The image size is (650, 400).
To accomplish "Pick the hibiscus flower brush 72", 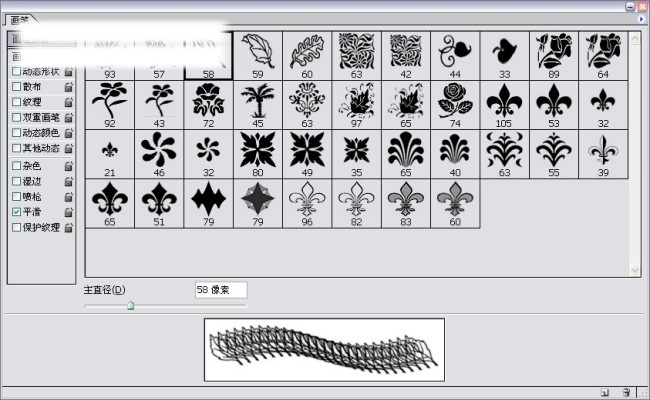I will (x=209, y=105).
